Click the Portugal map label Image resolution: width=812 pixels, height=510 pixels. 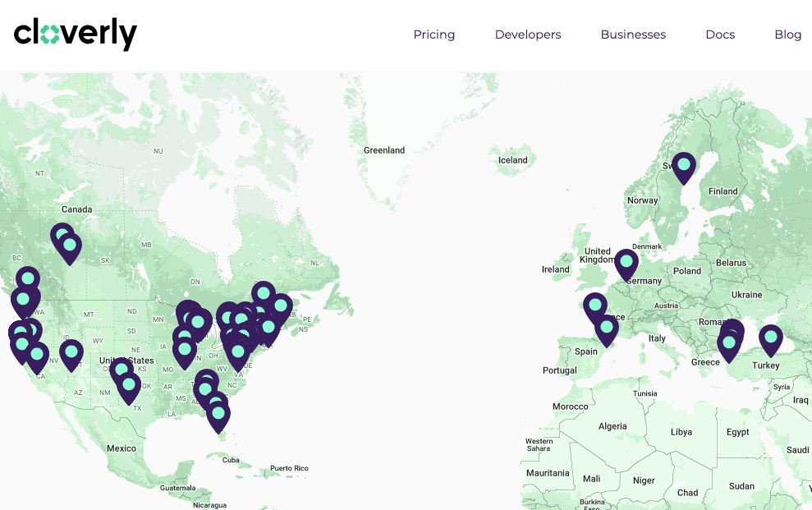[559, 370]
